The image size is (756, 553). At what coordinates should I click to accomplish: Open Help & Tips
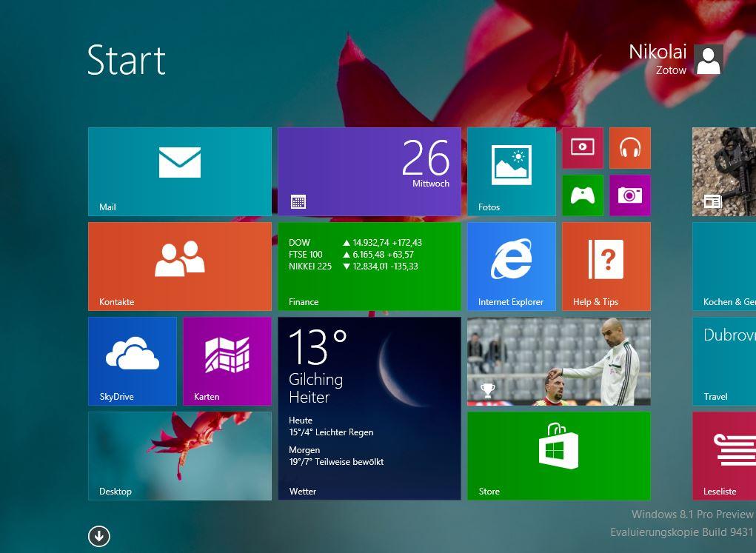pyautogui.click(x=606, y=266)
